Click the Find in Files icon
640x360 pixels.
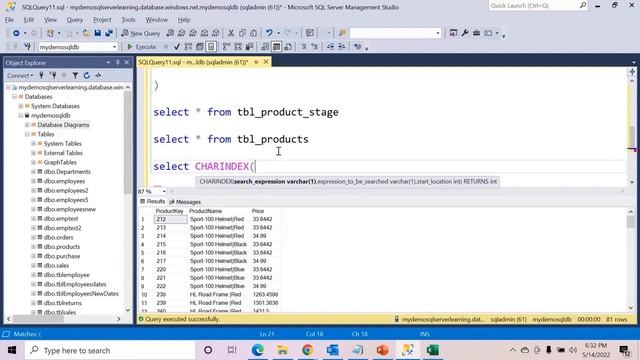coord(342,33)
